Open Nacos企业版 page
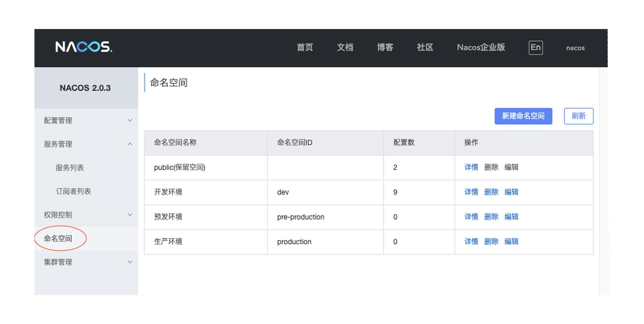Viewport: 644px width, 324px height. [x=481, y=47]
